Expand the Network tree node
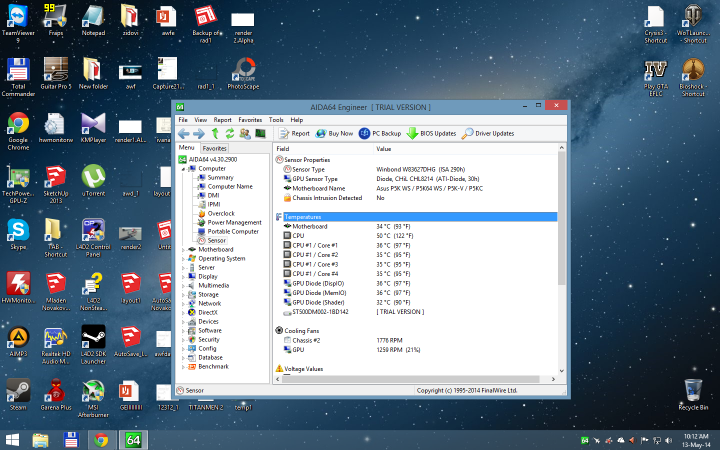 tap(183, 304)
